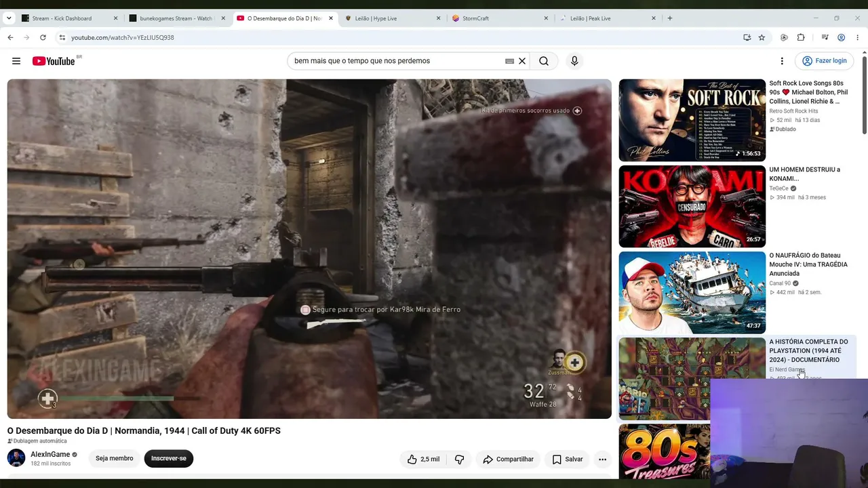Open the AlexInGame channel name link
The image size is (868, 488).
50,454
